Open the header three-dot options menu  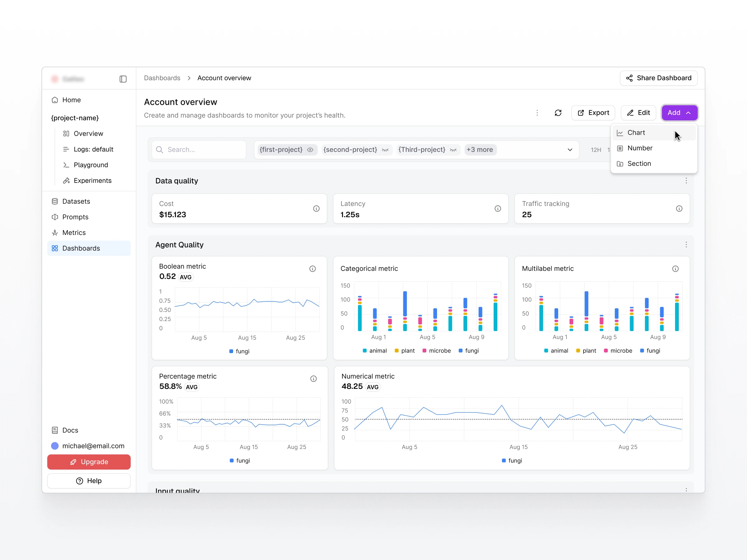point(537,113)
